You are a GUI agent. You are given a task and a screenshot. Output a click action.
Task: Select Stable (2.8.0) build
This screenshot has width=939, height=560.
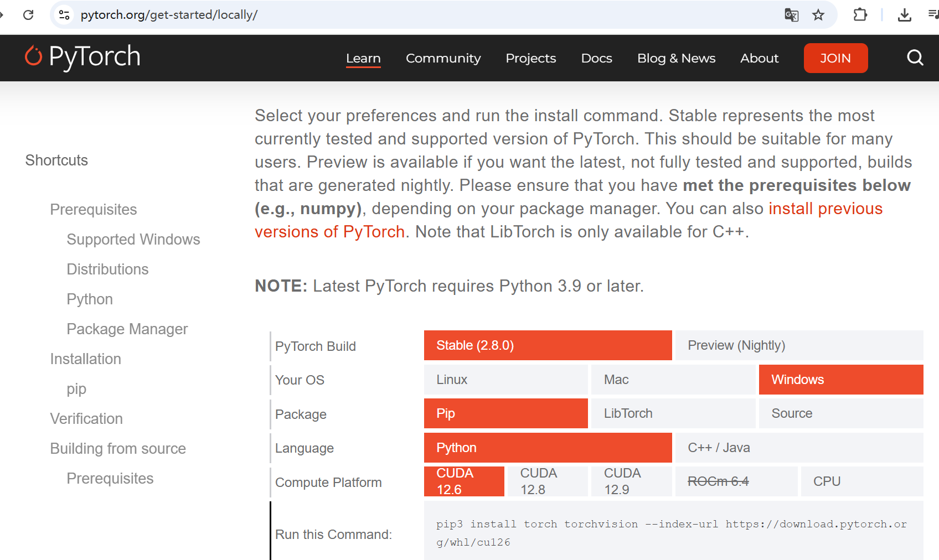coord(548,345)
